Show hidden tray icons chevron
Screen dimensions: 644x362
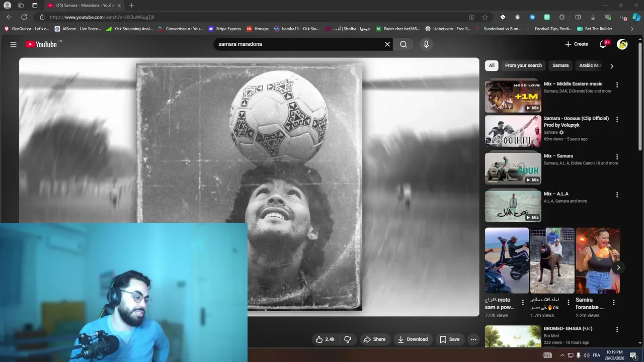point(562,355)
